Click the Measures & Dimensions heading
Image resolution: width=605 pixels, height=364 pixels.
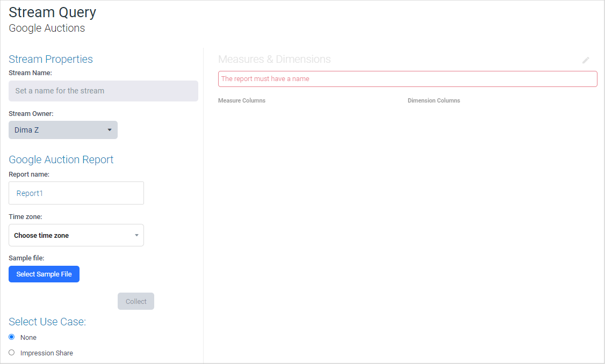(x=275, y=60)
